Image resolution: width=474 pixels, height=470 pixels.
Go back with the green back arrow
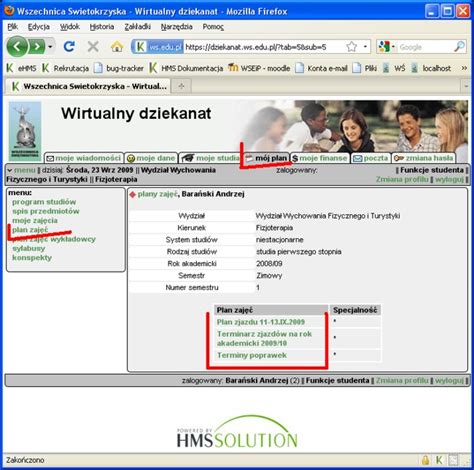(x=17, y=47)
